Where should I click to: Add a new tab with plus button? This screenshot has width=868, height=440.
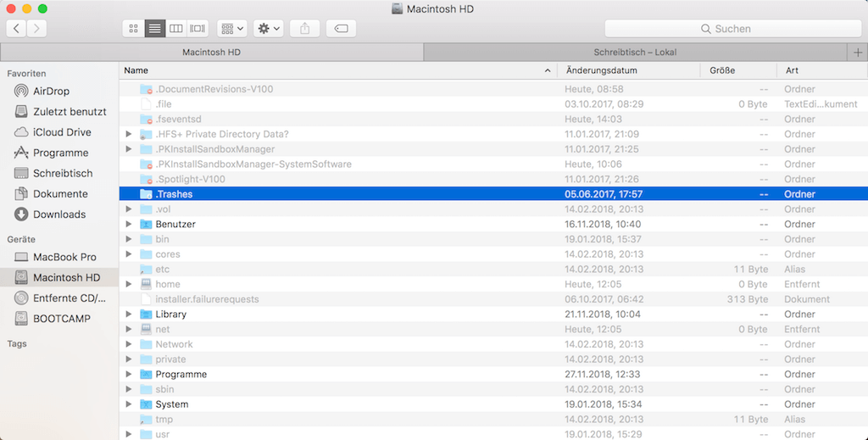(858, 52)
